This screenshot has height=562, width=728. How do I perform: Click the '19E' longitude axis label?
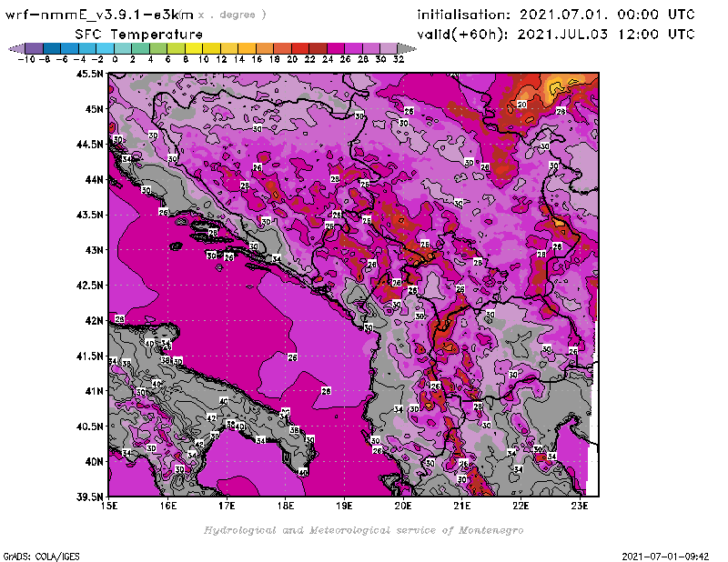344,506
